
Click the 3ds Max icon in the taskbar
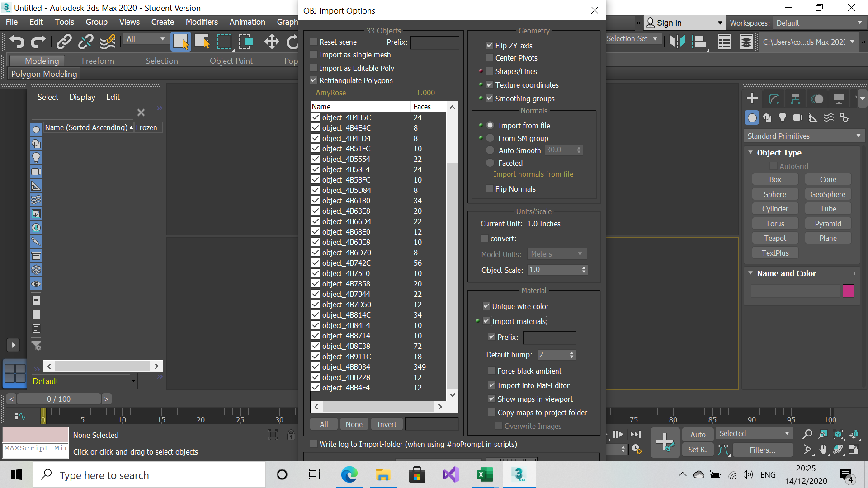coord(519,474)
